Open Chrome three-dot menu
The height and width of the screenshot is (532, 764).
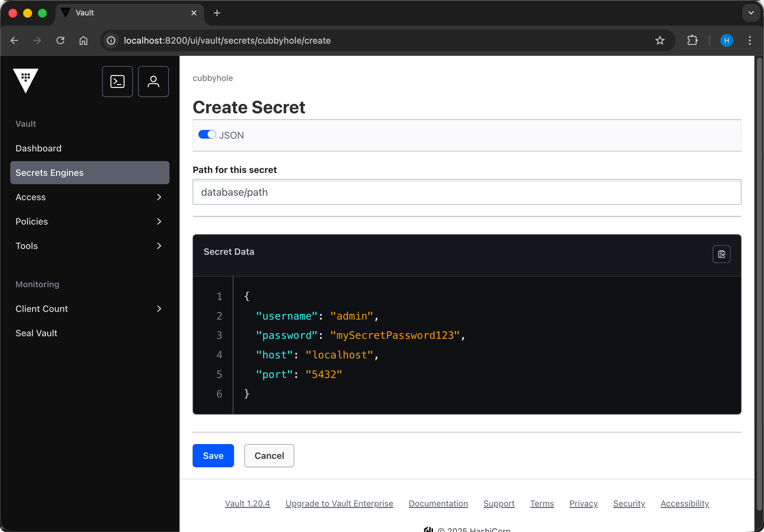749,41
